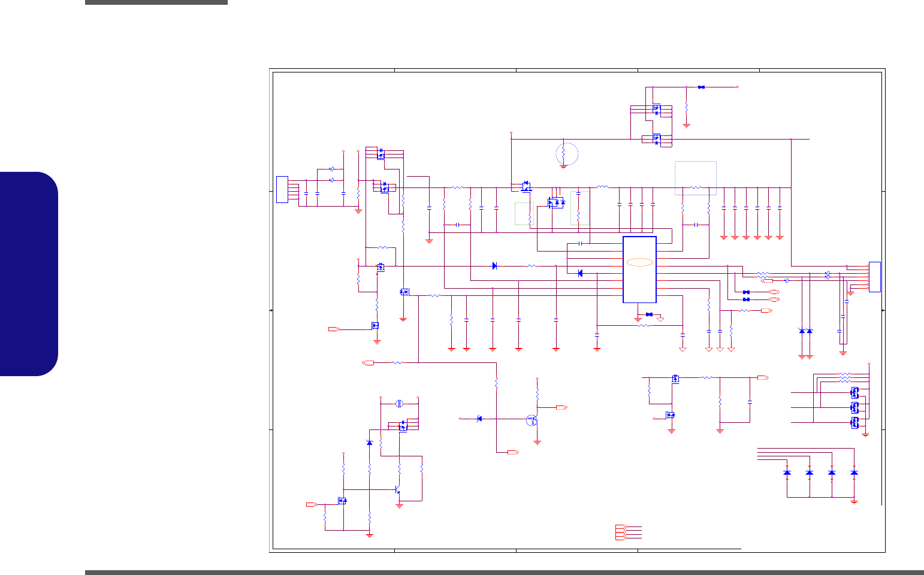Select the dashed blue rectangle around the sense resistor

coord(696,178)
